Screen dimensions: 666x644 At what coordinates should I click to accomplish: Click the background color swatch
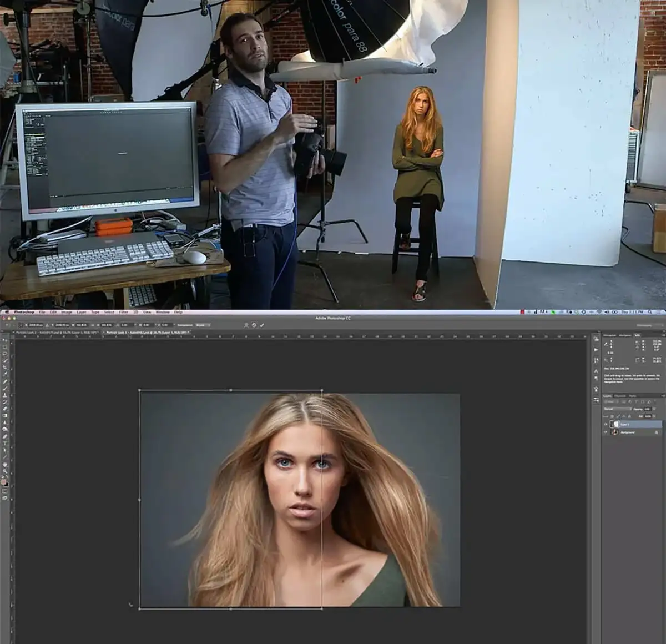pyautogui.click(x=7, y=484)
